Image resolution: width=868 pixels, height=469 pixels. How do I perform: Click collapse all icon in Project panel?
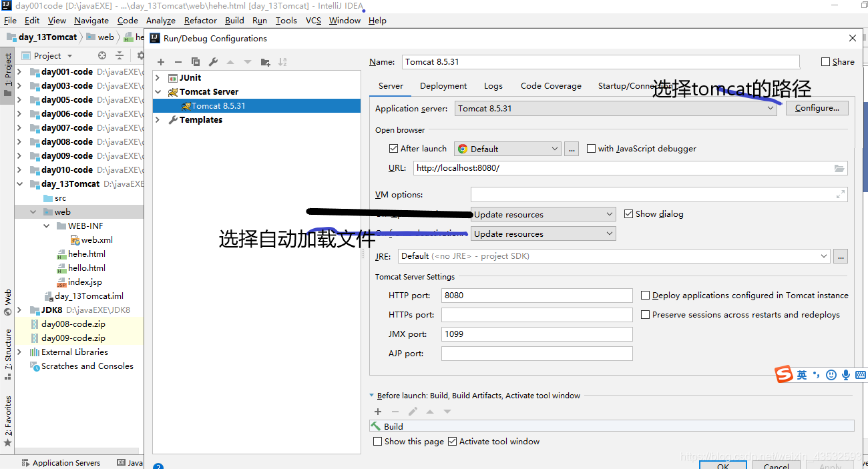click(120, 56)
